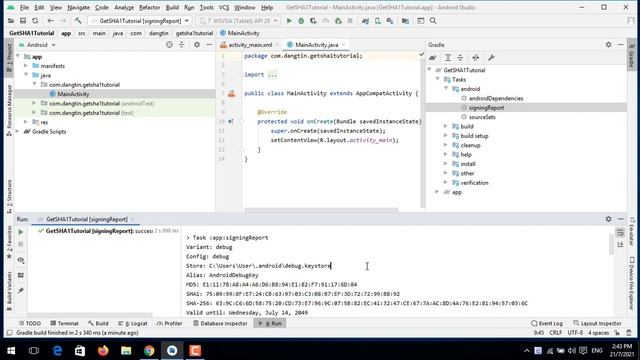Image resolution: width=640 pixels, height=360 pixels.
Task: Open Search Everywhere magnifier icon
Action: click(433, 21)
